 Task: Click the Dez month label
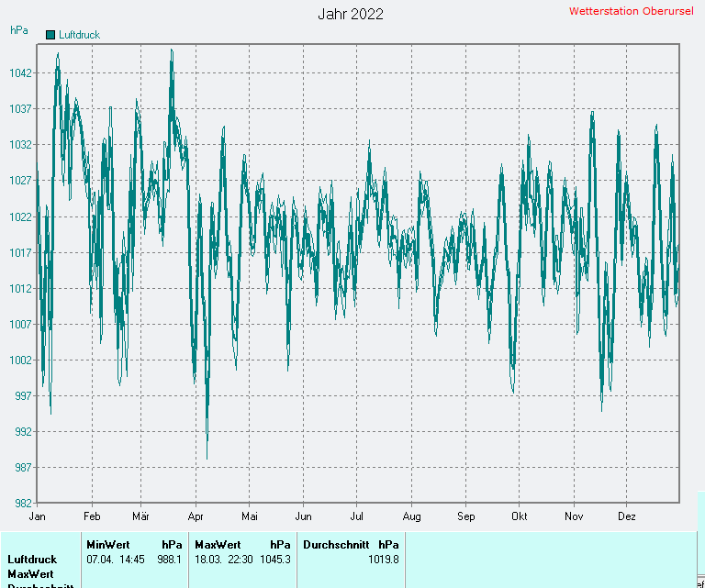tap(627, 516)
